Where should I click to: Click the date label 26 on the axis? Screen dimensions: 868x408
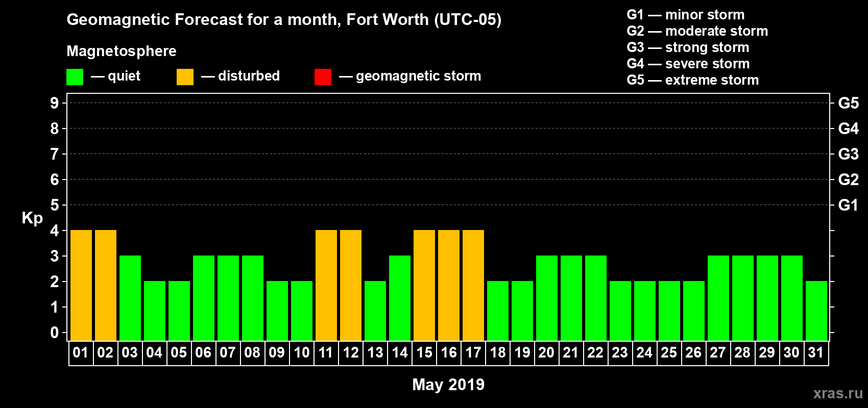(693, 352)
